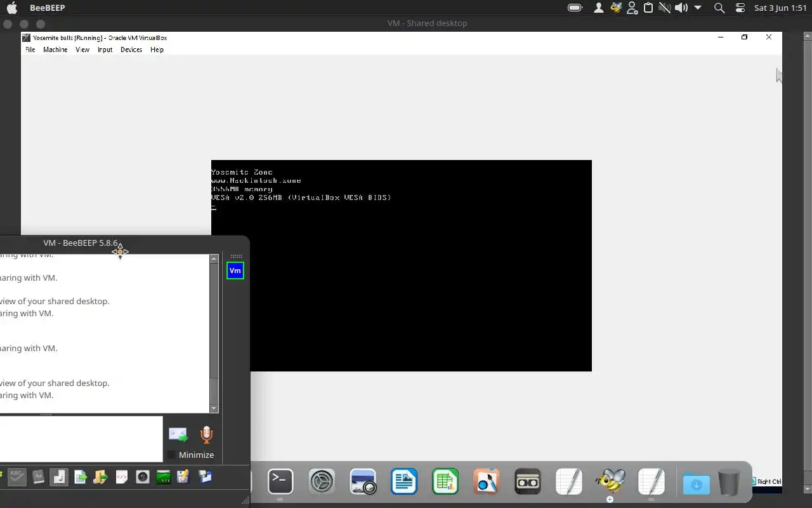Open the View menu in VirtualBox
Image resolution: width=812 pixels, height=508 pixels.
coord(82,50)
